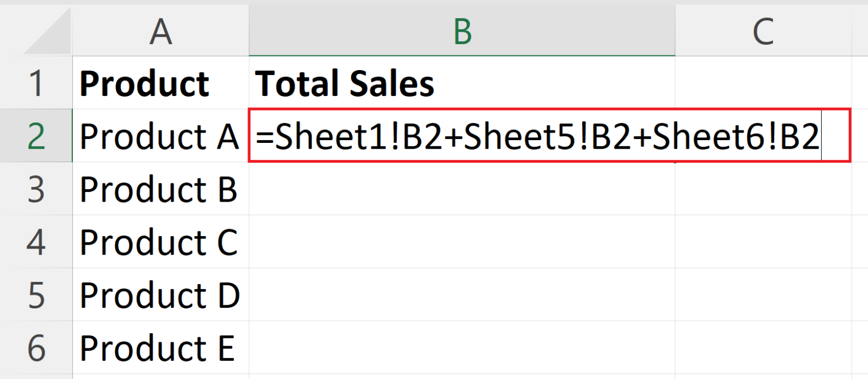Click the empty cell B3 below the formula
Screen dimensions: 868x379
[462, 189]
